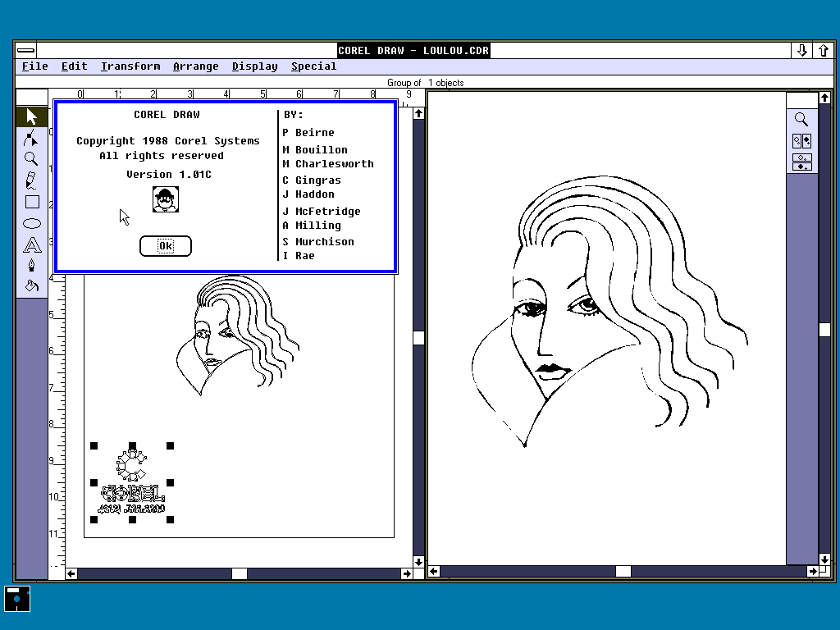Click the mascot picture in About dialog

(166, 199)
